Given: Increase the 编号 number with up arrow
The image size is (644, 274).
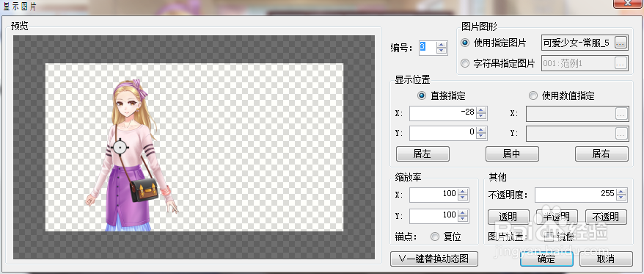Looking at the screenshot, I should 442,44.
